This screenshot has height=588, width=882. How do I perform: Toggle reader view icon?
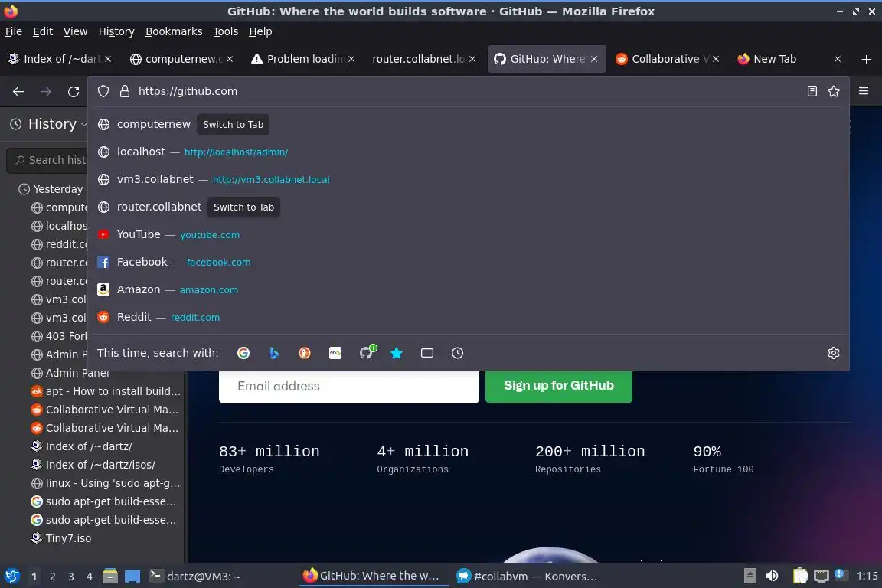pyautogui.click(x=812, y=91)
